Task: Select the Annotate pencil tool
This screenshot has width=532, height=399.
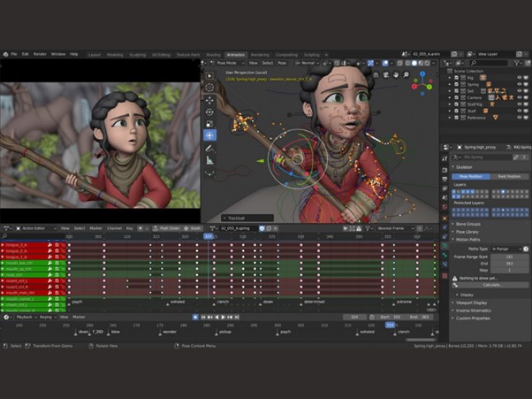Action: 209,149
